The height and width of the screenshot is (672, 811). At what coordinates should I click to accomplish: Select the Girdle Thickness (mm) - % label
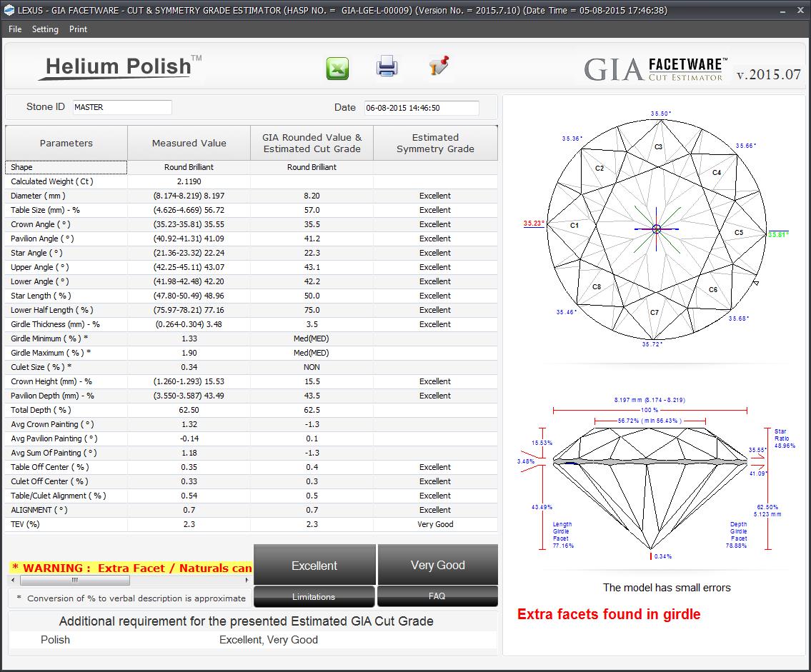[55, 324]
